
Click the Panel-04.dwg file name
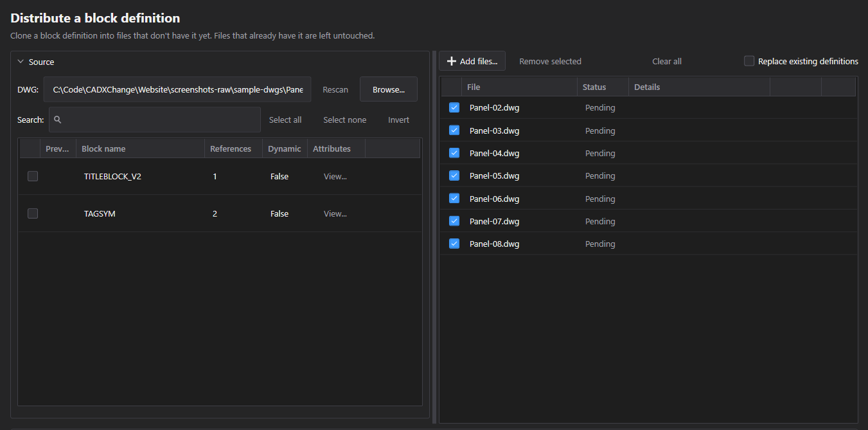click(x=494, y=153)
